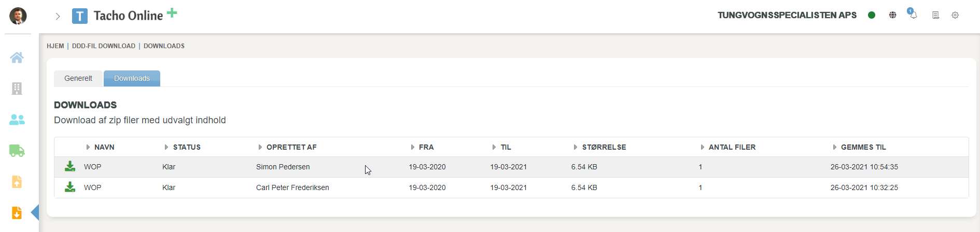Open the green truck vehicles icon
The width and height of the screenshot is (980, 232).
[17, 151]
